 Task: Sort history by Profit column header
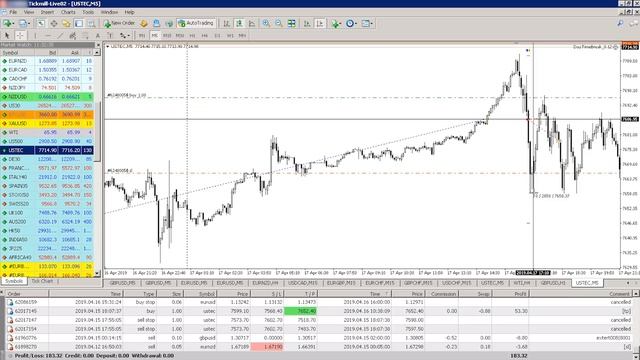coord(510,294)
